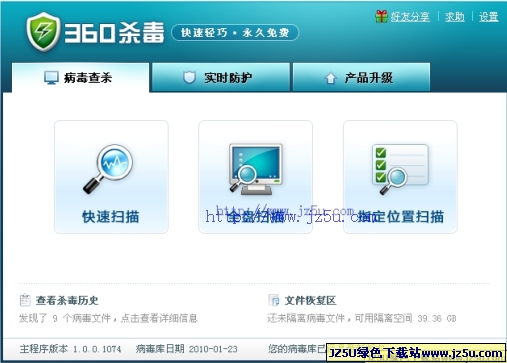Click the checklist icon for 指定位置扫描

coord(400,169)
